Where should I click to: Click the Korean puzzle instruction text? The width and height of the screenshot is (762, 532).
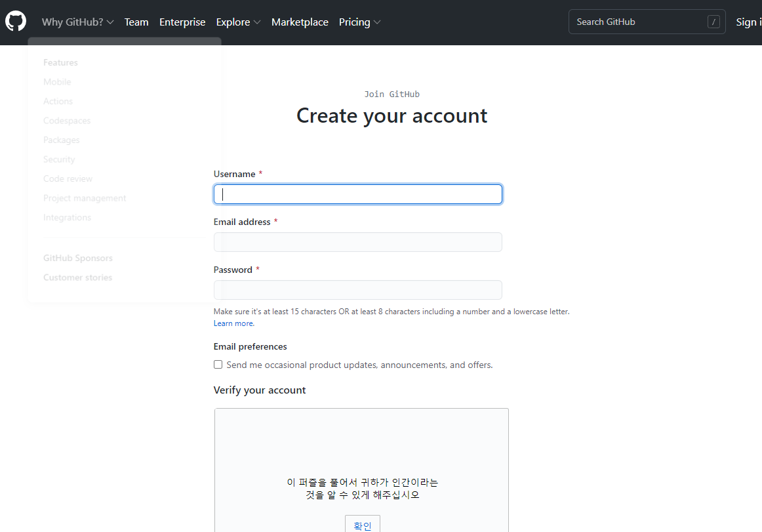pos(363,488)
